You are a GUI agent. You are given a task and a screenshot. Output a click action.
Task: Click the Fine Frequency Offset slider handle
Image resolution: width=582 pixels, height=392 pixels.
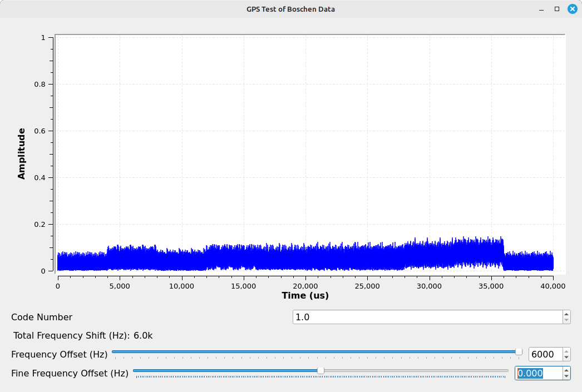320,370
